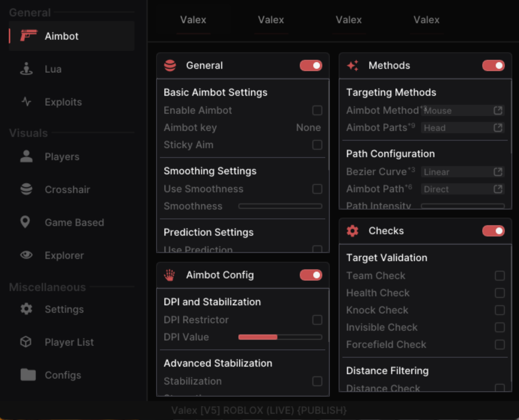Open Settings from the Miscellaneous section
This screenshot has width=519, height=420.
point(64,309)
